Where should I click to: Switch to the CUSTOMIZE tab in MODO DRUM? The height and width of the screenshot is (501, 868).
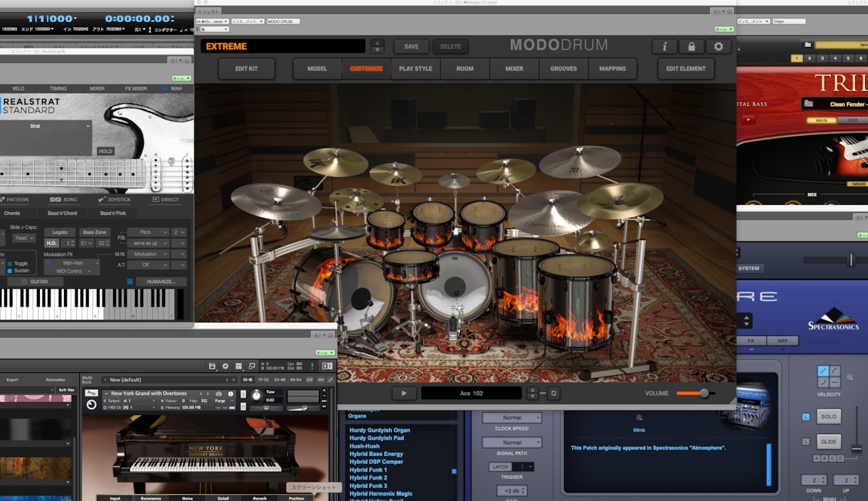[366, 68]
